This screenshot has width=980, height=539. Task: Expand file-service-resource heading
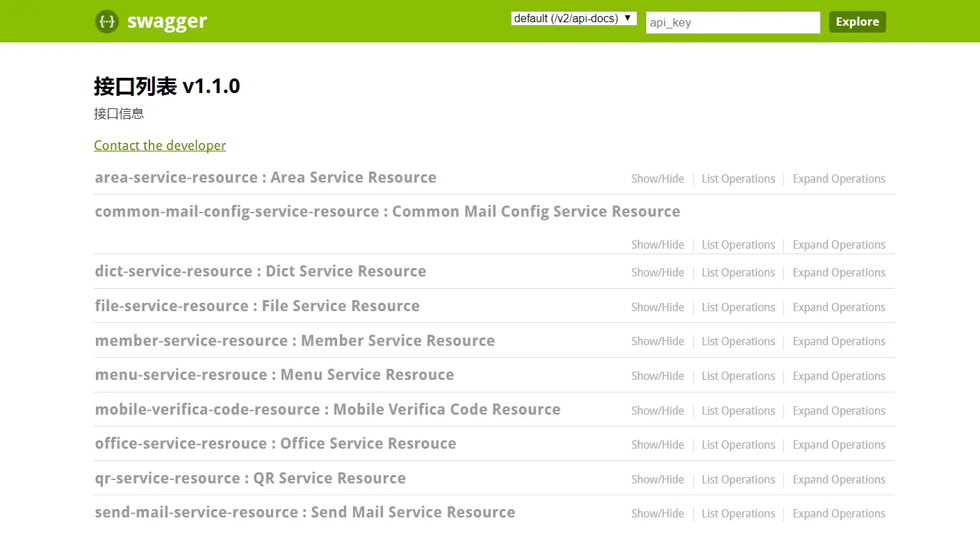257,306
